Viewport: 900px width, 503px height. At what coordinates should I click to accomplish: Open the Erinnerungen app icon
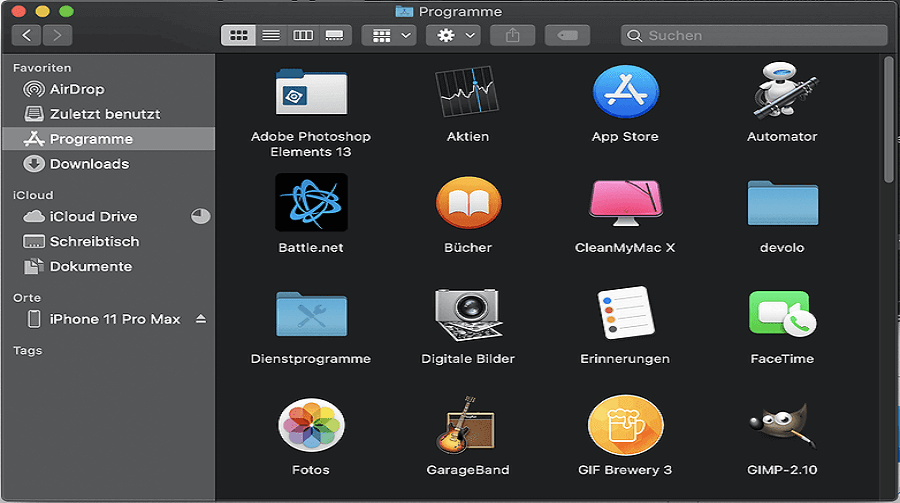(x=626, y=313)
